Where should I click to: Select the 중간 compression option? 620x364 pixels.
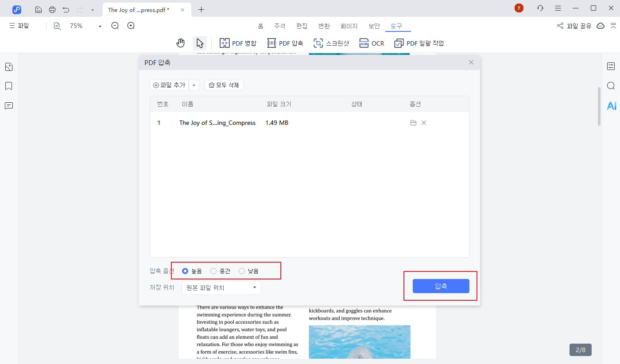pyautogui.click(x=213, y=271)
